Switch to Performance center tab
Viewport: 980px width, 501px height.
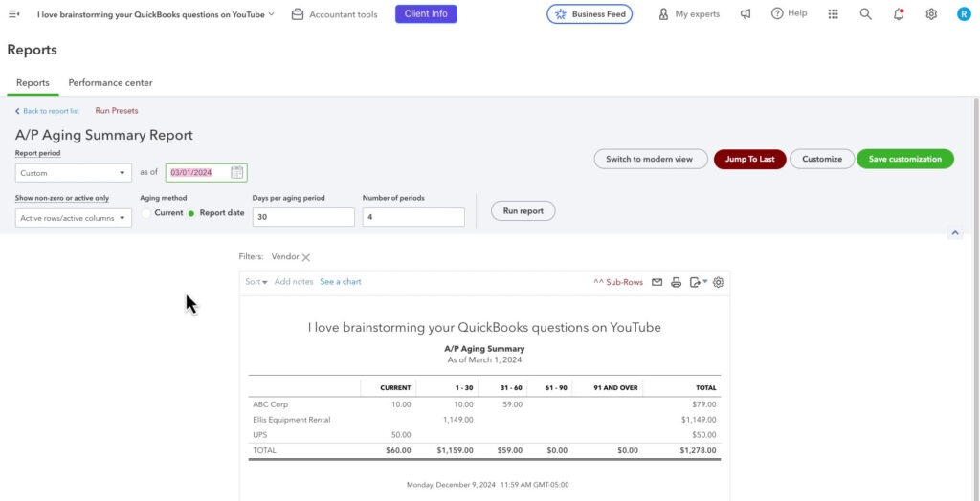[x=111, y=82]
